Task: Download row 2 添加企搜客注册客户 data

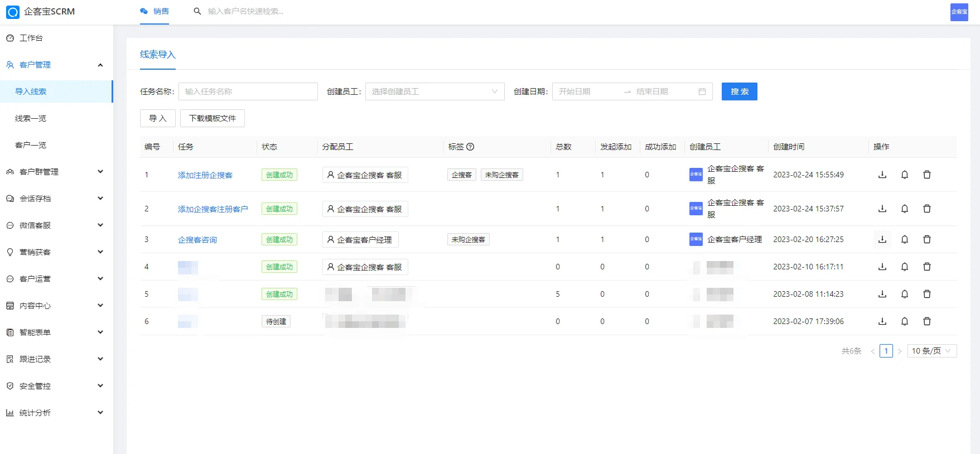Action: pos(882,209)
